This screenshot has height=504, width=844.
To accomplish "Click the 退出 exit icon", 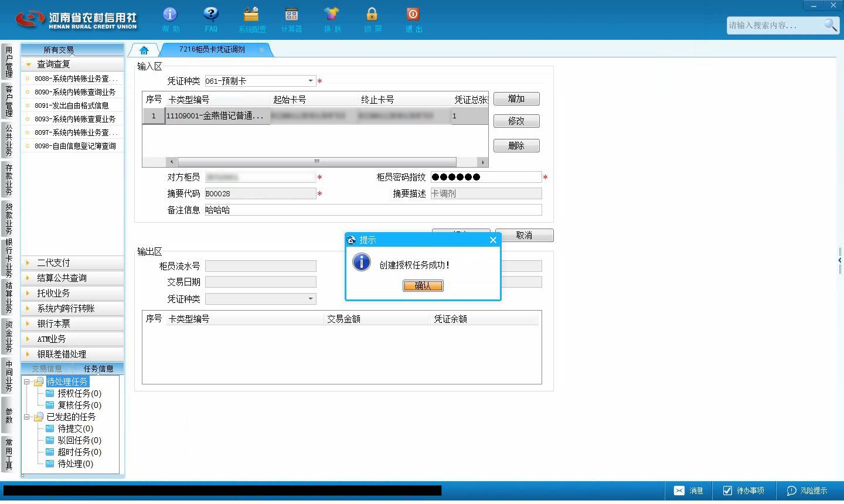I will 413,19.
